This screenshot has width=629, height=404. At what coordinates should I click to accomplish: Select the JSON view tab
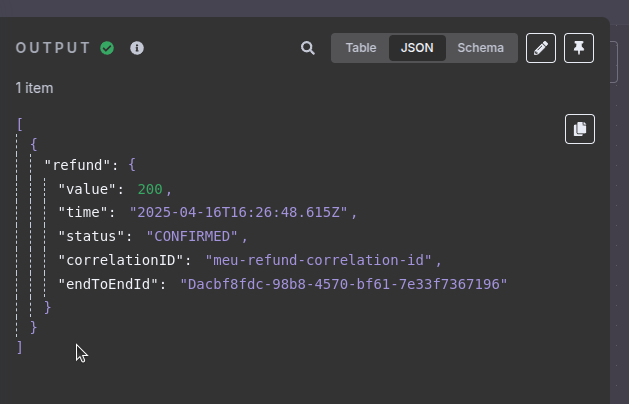417,48
